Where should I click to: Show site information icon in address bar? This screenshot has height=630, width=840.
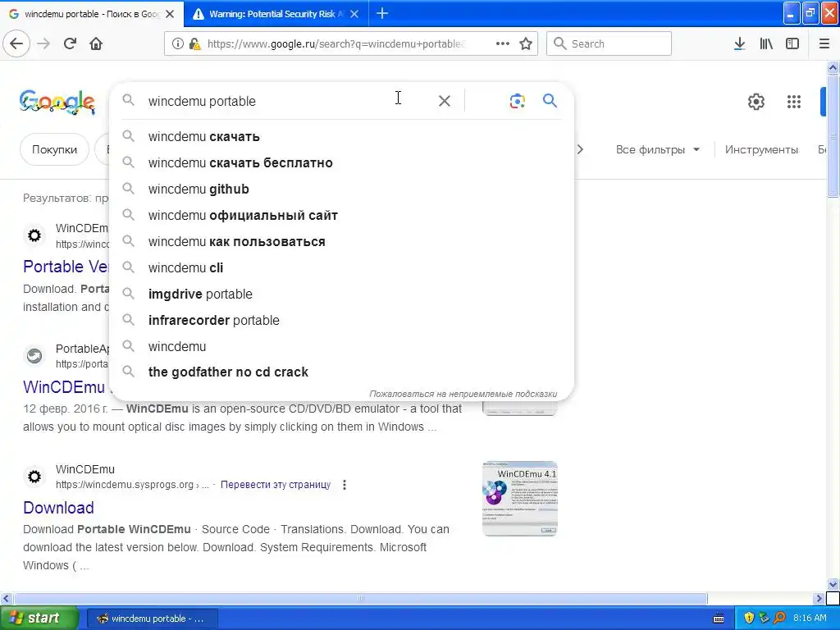click(x=177, y=44)
